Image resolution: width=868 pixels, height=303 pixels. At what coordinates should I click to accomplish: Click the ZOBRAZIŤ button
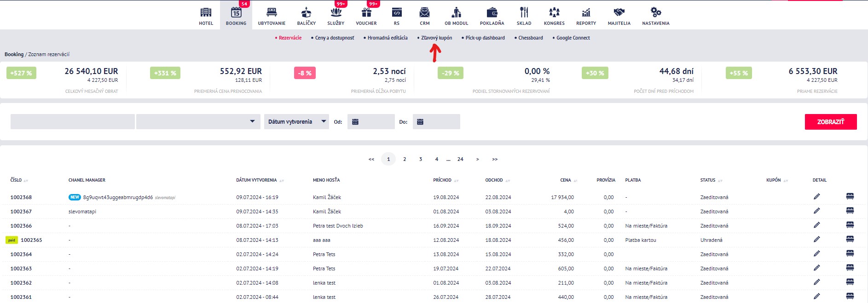tap(830, 122)
